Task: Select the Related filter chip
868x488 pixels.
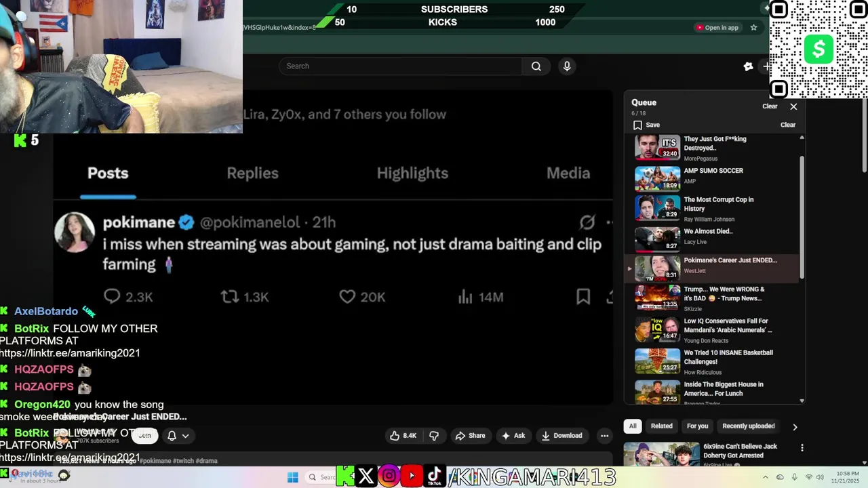Action: (662, 426)
